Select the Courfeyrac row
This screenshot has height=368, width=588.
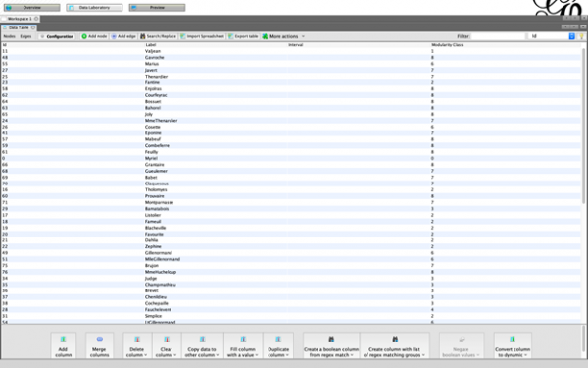(x=291, y=95)
